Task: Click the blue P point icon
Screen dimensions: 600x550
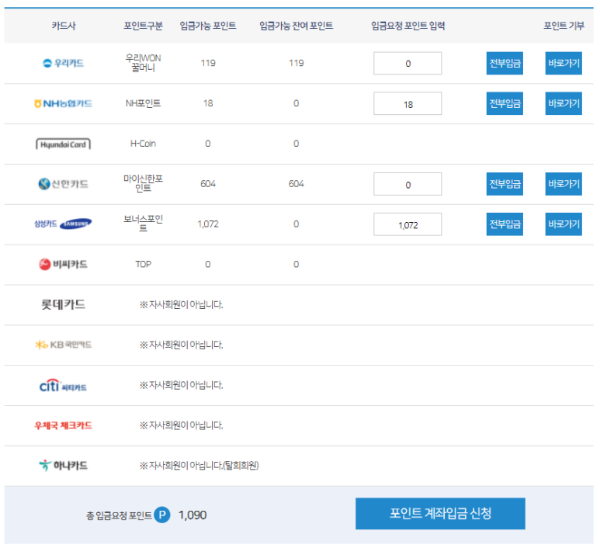Action: click(162, 515)
